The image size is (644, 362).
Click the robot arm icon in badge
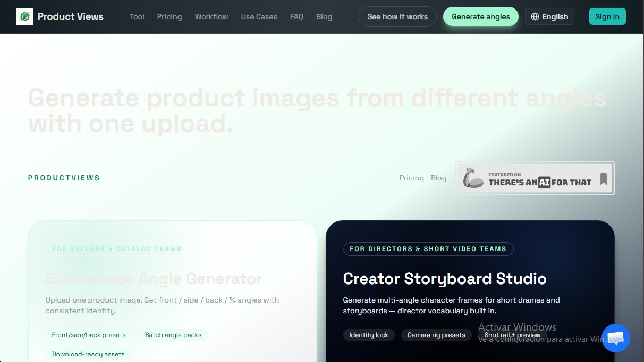point(473,178)
